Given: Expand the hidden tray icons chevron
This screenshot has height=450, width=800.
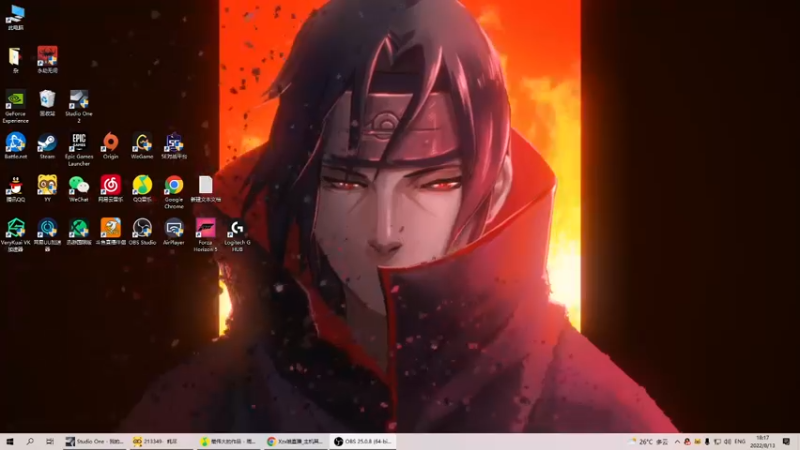Looking at the screenshot, I should 677,441.
